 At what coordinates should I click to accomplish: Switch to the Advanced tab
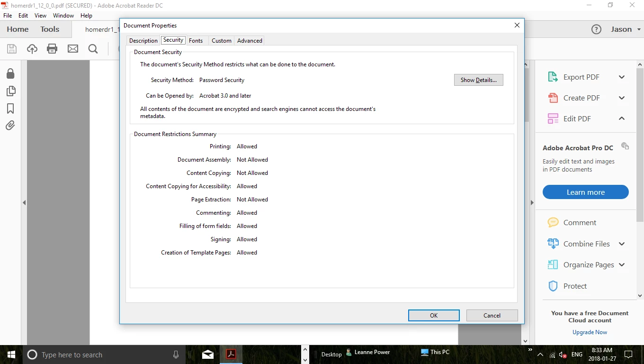pyautogui.click(x=250, y=41)
